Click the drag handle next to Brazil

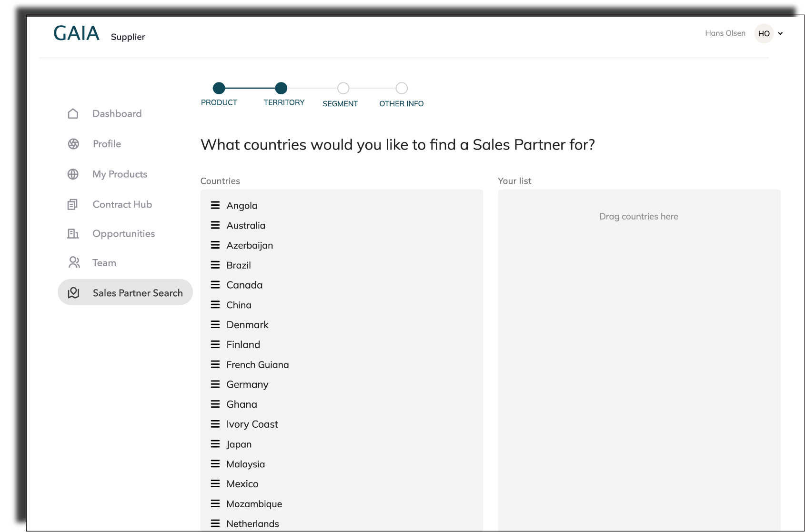click(x=215, y=265)
